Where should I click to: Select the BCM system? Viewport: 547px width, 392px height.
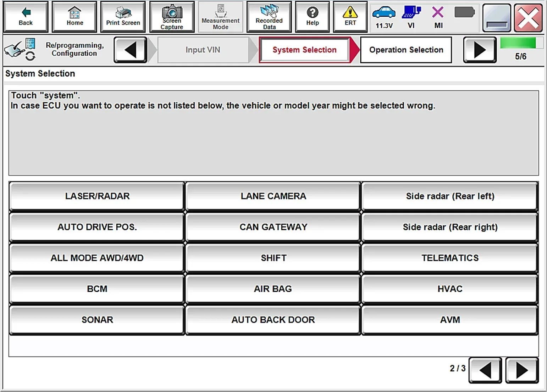pyautogui.click(x=97, y=289)
